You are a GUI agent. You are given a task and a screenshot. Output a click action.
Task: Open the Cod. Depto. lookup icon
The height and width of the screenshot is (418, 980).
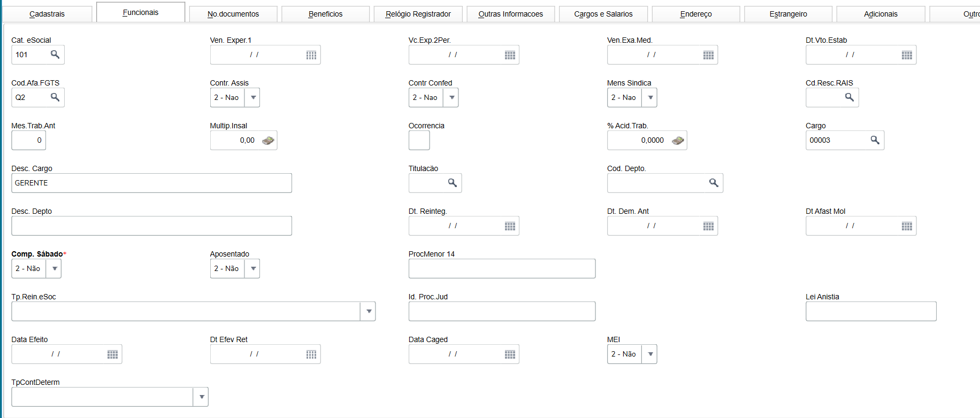[714, 183]
